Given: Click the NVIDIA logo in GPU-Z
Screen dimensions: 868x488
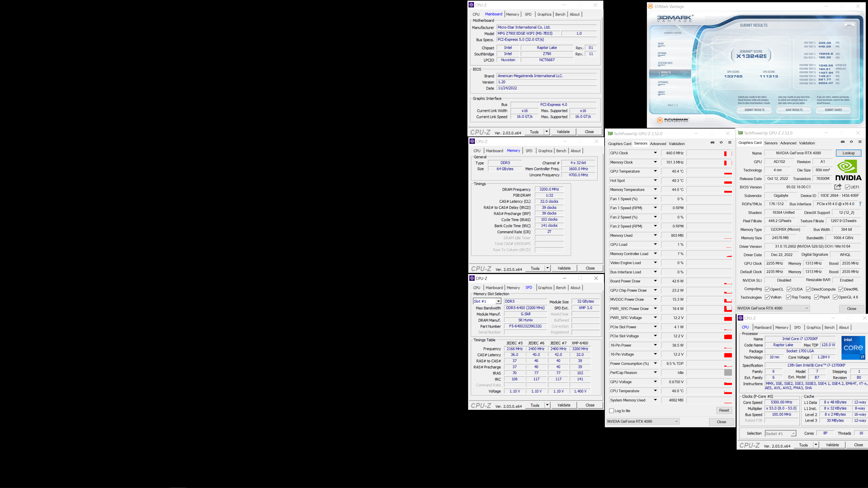Looking at the screenshot, I should click(849, 170).
